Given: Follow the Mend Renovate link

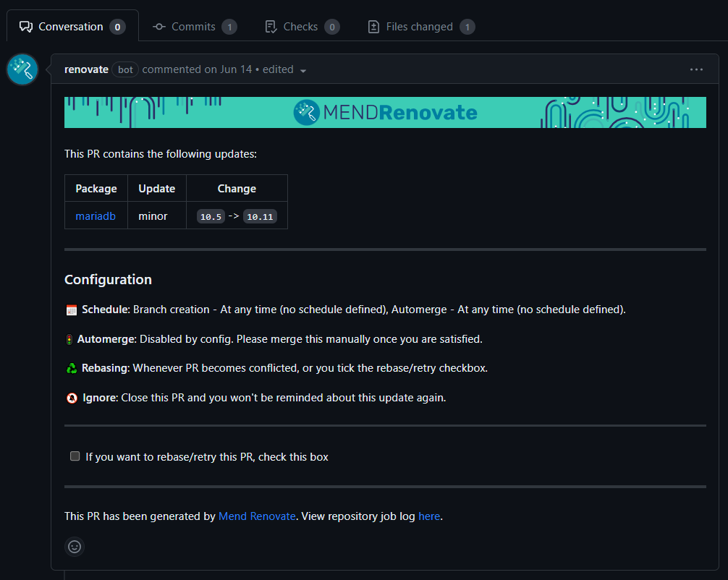Looking at the screenshot, I should click(257, 516).
